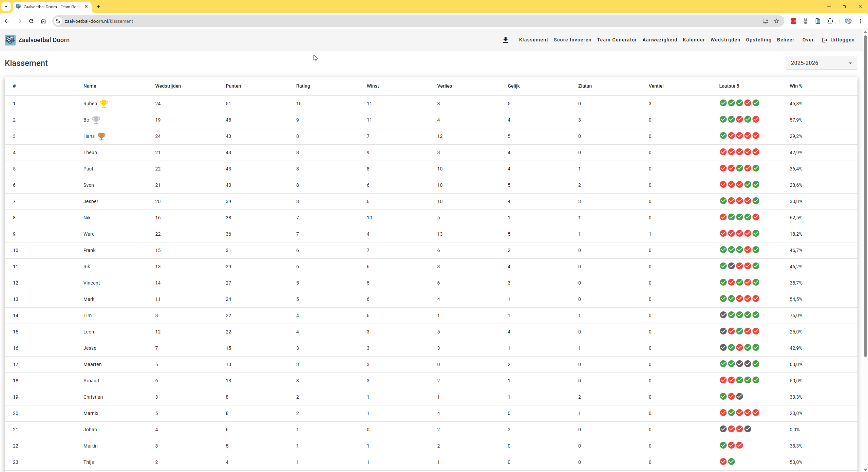Click Hans's bronze trophy icon
The height and width of the screenshot is (472, 868).
click(101, 136)
